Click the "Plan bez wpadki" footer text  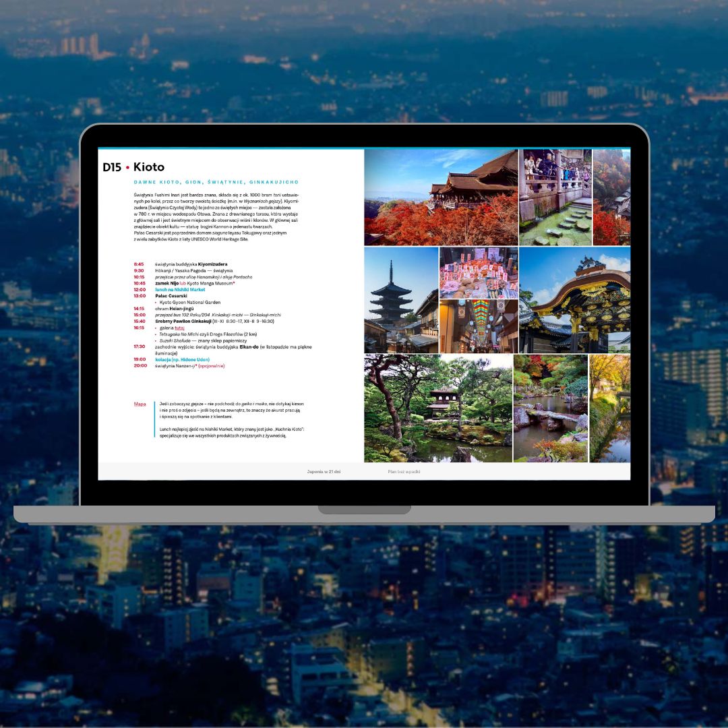[404, 472]
